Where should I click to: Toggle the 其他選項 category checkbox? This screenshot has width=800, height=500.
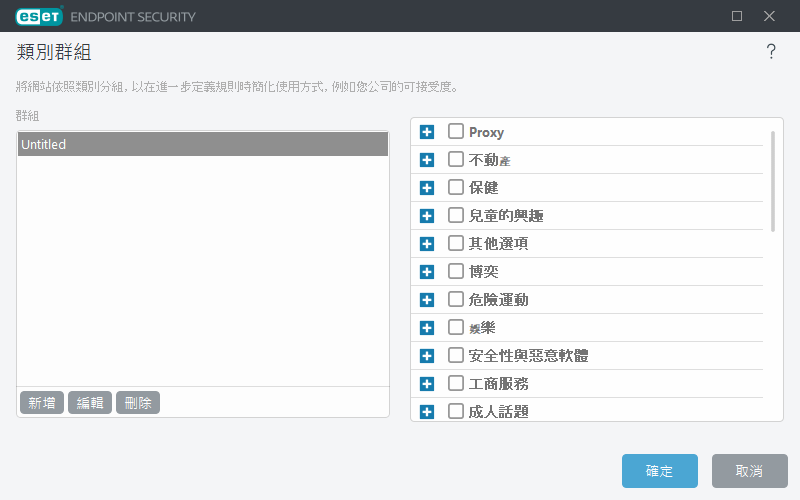456,244
